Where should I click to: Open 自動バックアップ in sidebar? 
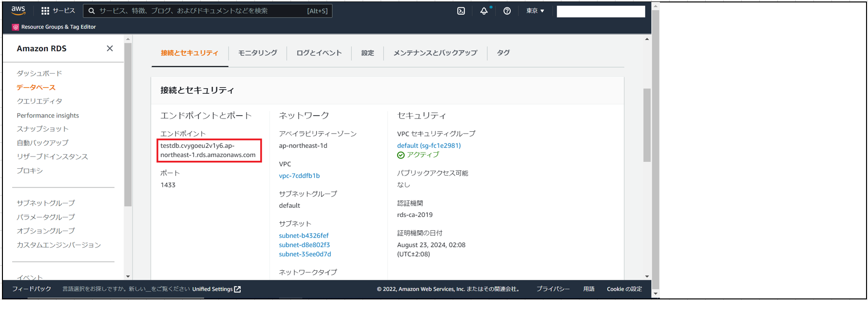point(43,143)
